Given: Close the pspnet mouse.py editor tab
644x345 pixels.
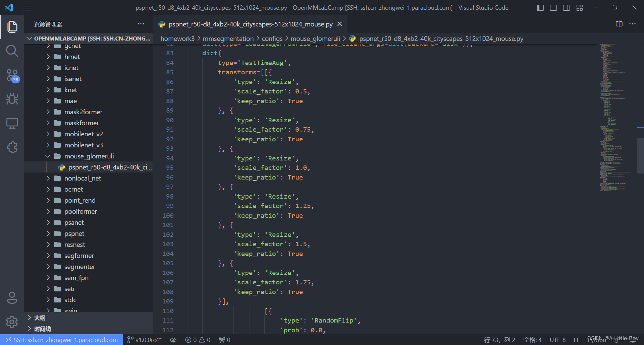Looking at the screenshot, I should 339,24.
